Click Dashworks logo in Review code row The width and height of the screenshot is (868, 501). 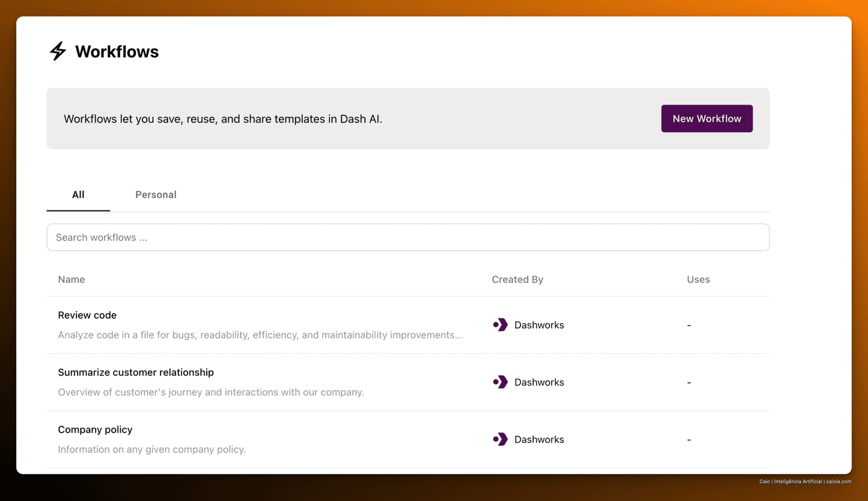pos(500,325)
